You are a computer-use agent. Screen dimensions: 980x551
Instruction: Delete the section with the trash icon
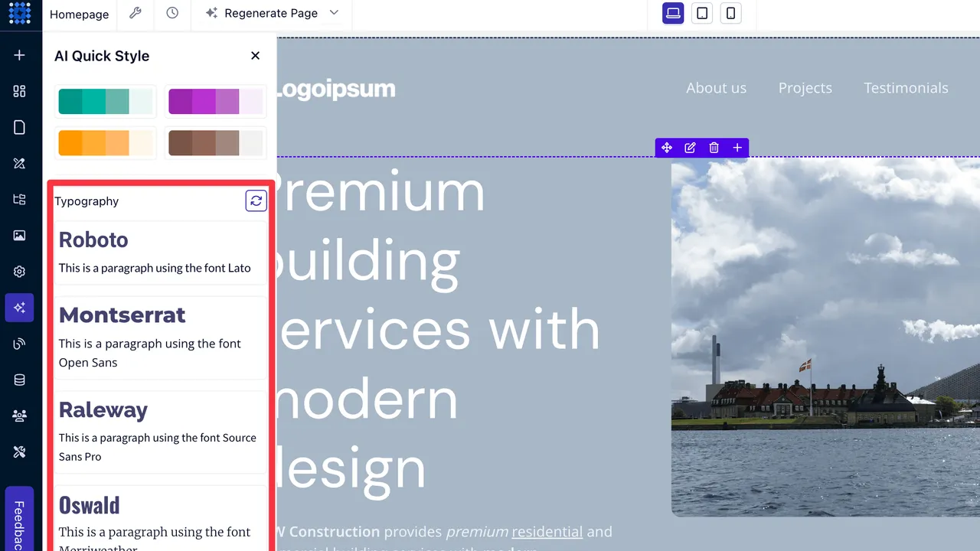pos(714,148)
